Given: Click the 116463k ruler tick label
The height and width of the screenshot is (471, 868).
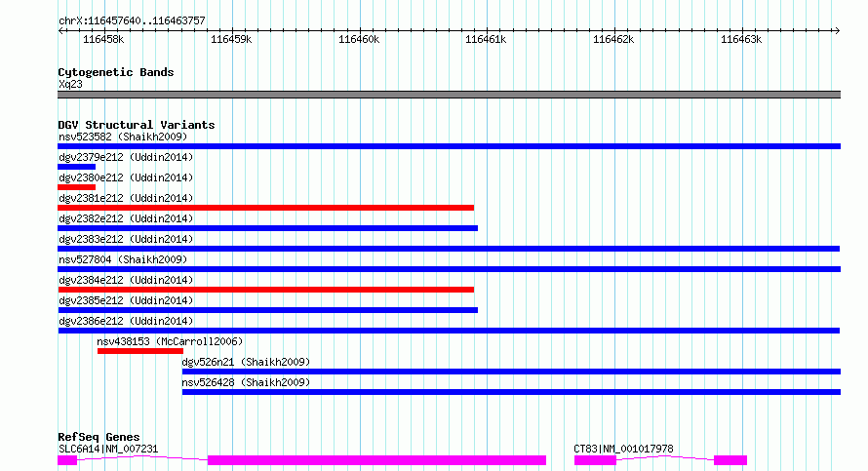Looking at the screenshot, I should tap(741, 39).
